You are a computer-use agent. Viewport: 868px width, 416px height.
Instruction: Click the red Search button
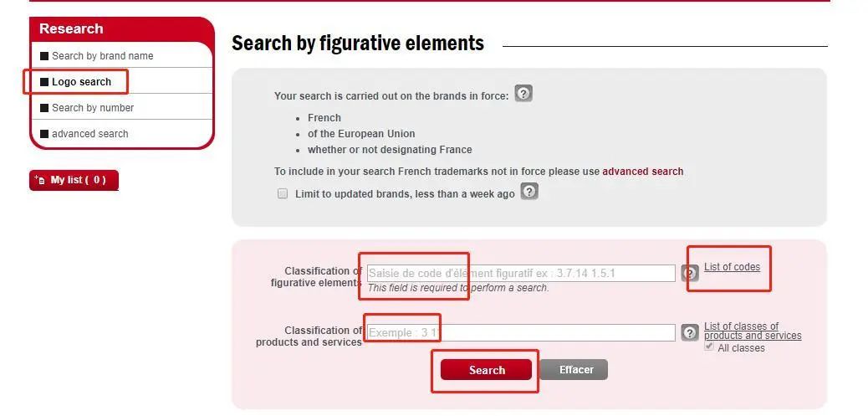(486, 370)
